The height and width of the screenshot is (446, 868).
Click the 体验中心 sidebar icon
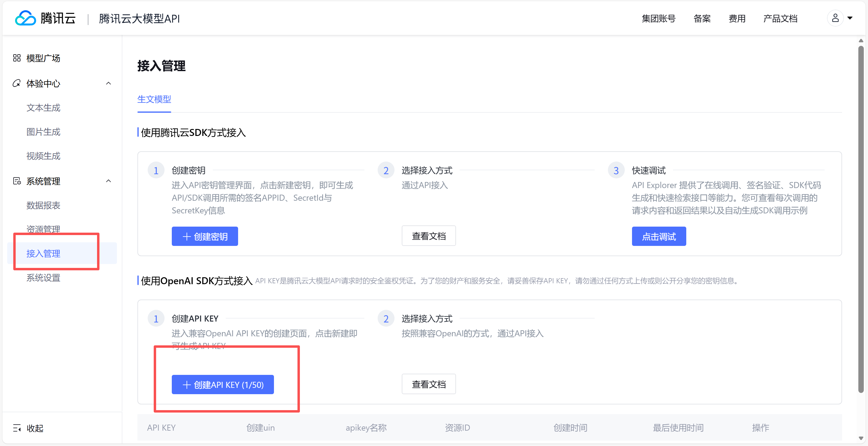[x=17, y=83]
